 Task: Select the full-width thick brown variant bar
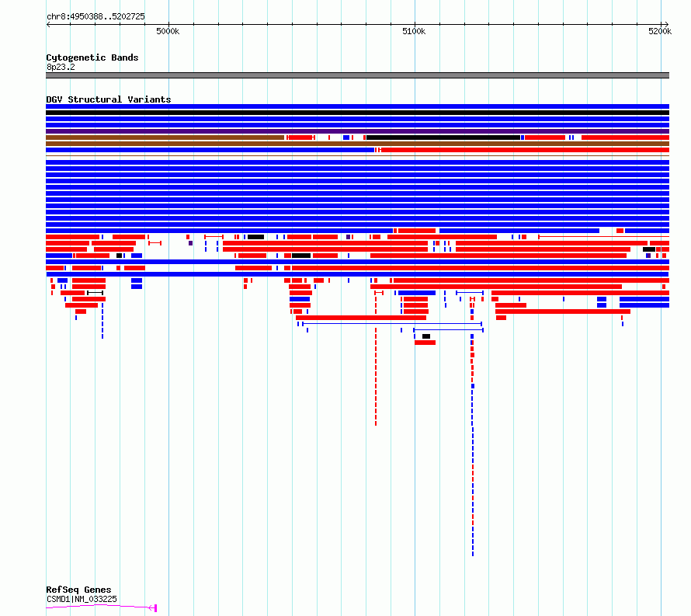coord(357,143)
